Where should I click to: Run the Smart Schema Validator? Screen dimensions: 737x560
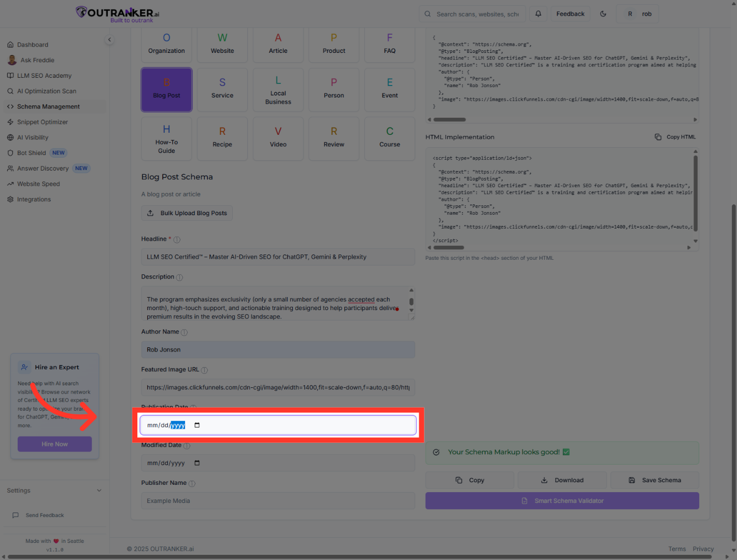tap(562, 501)
